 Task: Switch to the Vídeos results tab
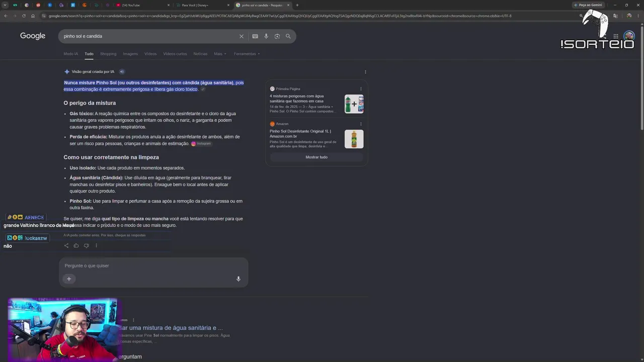(x=150, y=54)
